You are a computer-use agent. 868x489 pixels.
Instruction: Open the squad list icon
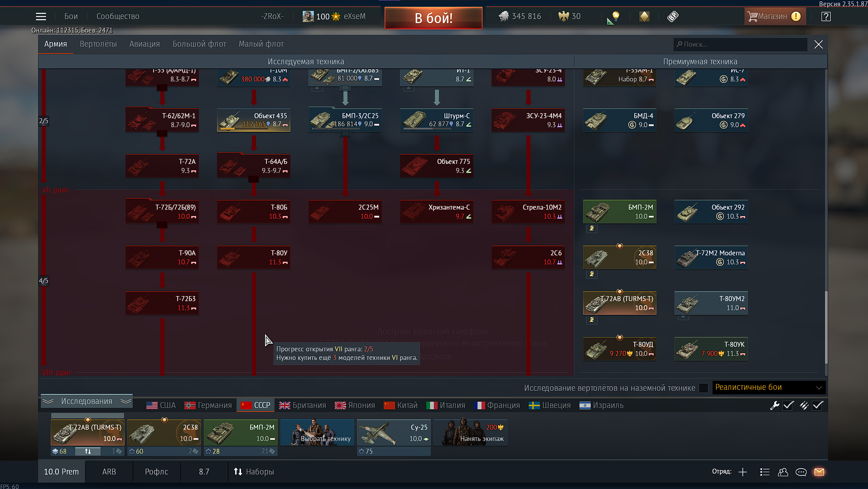(765, 472)
